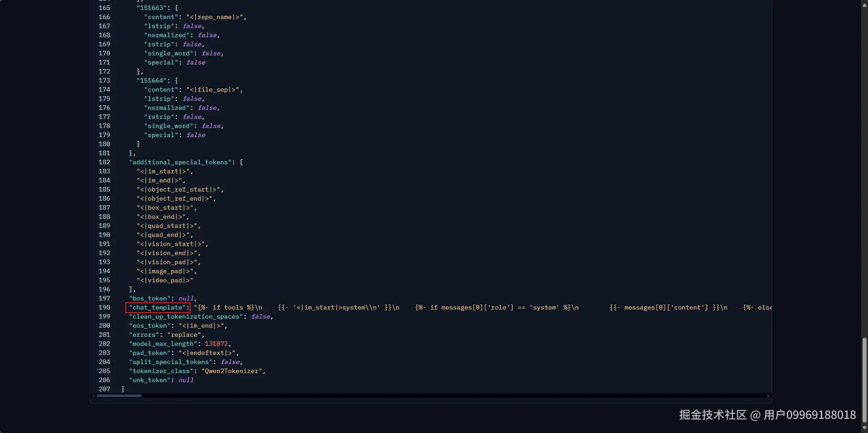Click "'<|im_start|>system\\n'" in the chat template
This screenshot has height=433, width=868.
(x=336, y=308)
